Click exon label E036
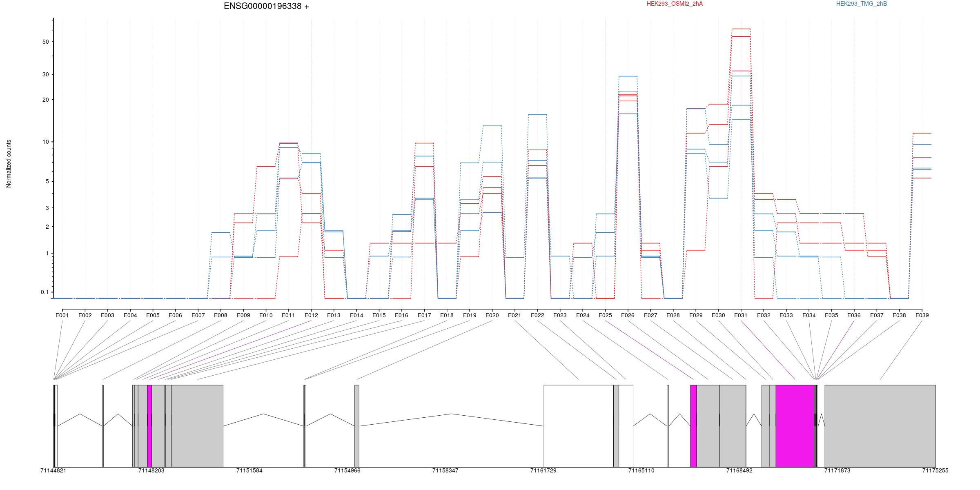Viewport: 980px width, 490px height. [854, 315]
